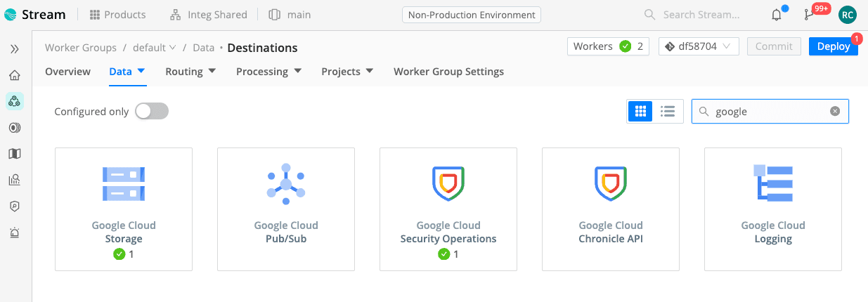Go to Home in the sidebar

(x=15, y=75)
